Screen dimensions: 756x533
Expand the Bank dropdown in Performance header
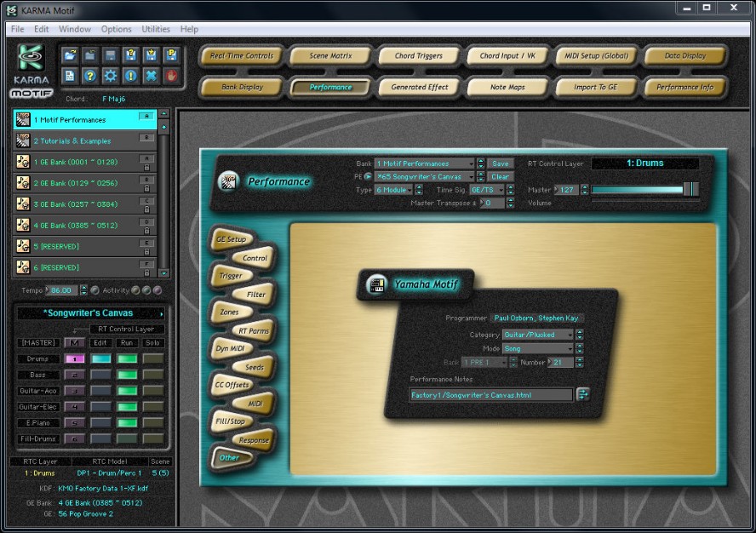424,163
